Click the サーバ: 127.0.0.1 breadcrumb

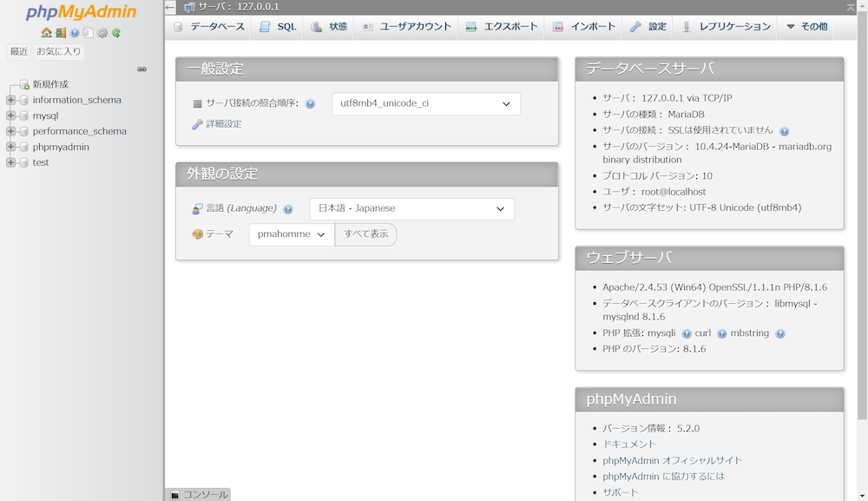pos(238,7)
